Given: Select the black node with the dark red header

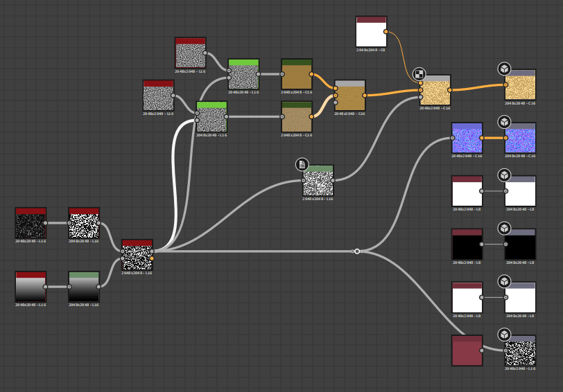Looking at the screenshot, I should [x=467, y=244].
